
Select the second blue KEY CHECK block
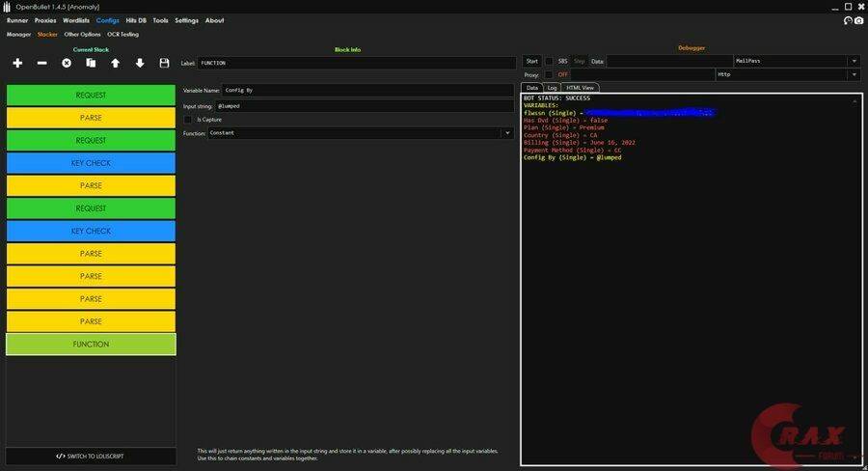click(x=91, y=231)
